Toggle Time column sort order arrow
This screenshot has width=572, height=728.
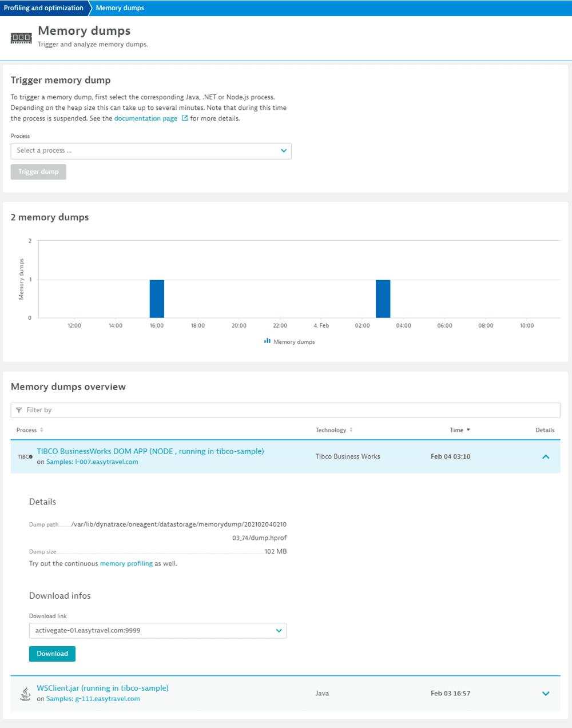tap(469, 429)
